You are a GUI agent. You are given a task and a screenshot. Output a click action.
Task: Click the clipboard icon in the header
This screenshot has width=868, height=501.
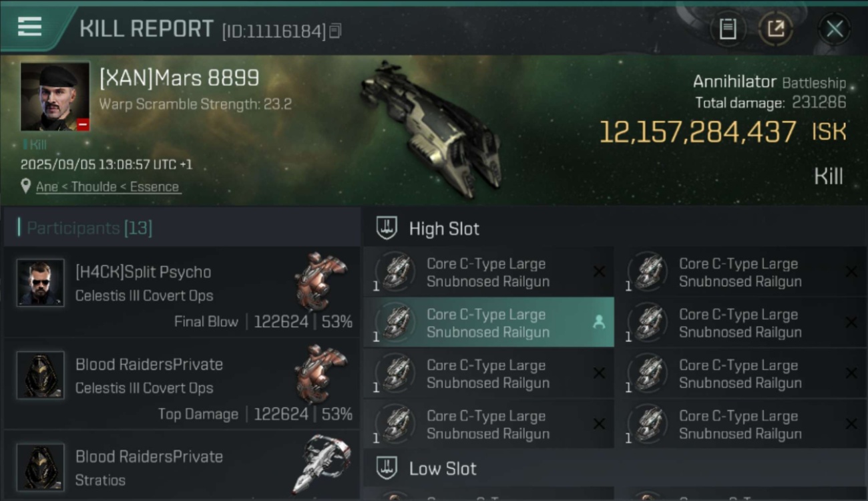[x=728, y=29]
